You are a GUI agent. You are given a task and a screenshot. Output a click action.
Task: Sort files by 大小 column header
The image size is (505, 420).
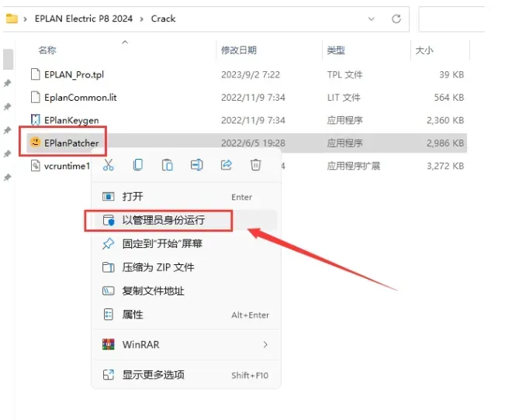click(x=424, y=50)
